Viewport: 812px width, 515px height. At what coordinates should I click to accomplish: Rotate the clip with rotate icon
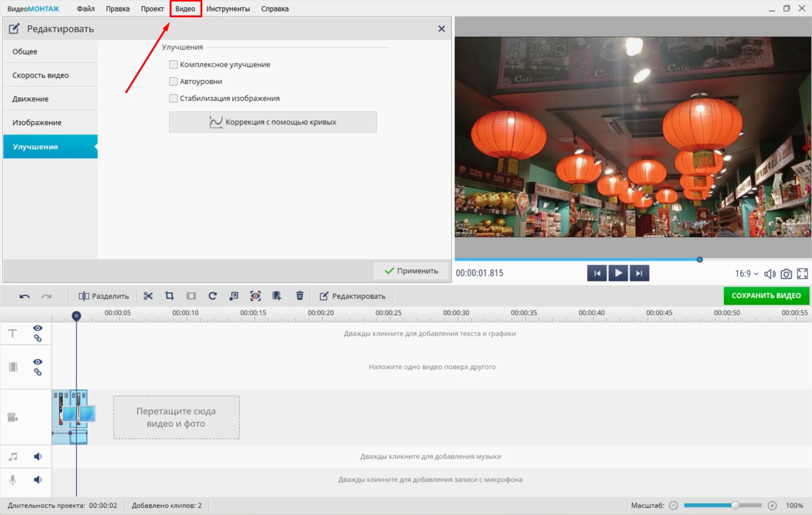pyautogui.click(x=212, y=296)
